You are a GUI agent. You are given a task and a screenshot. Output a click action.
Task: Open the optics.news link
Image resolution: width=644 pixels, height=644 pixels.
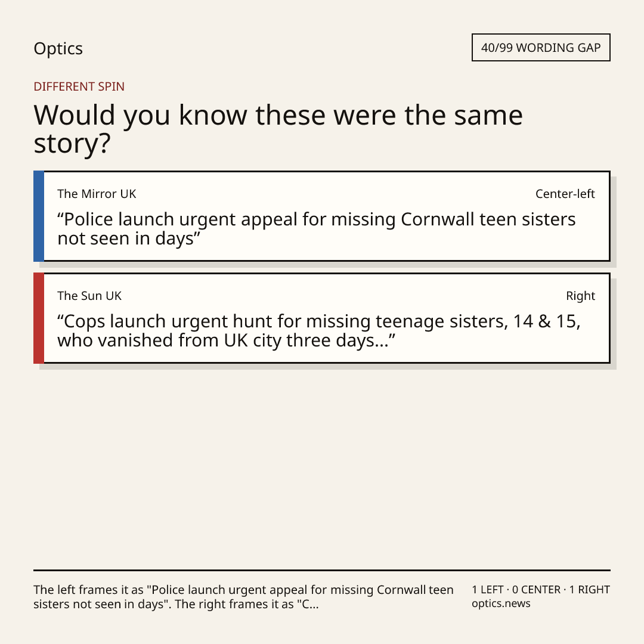501,603
